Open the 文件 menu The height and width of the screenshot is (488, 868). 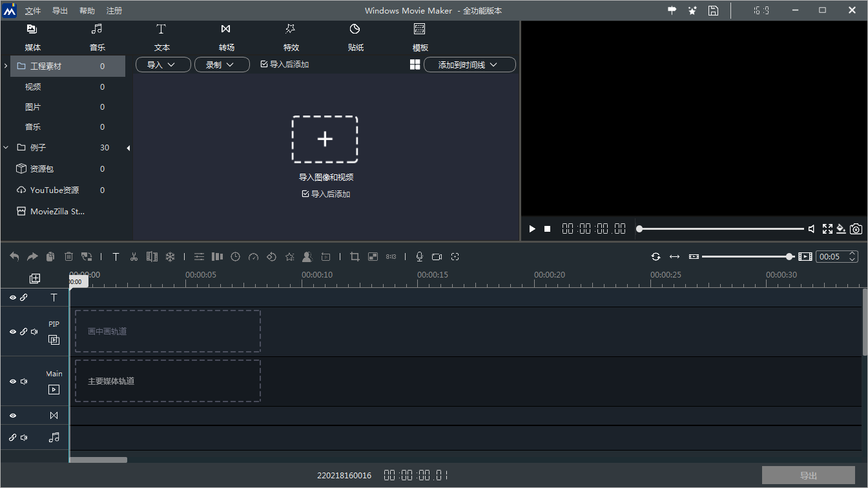click(32, 11)
